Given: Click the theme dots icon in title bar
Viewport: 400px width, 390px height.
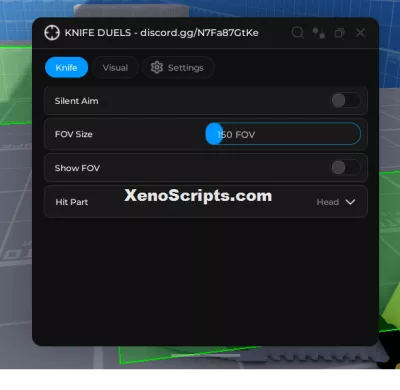Looking at the screenshot, I should tap(319, 33).
